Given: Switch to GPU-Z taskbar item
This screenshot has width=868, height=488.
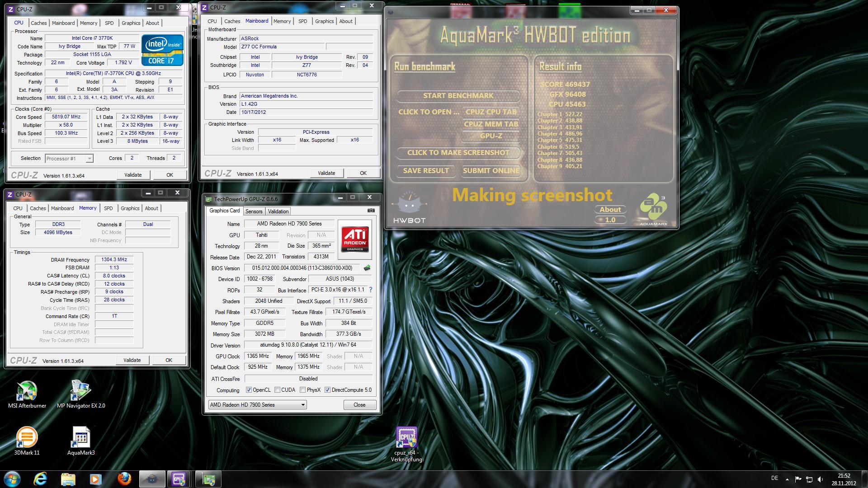Looking at the screenshot, I should coord(208,479).
